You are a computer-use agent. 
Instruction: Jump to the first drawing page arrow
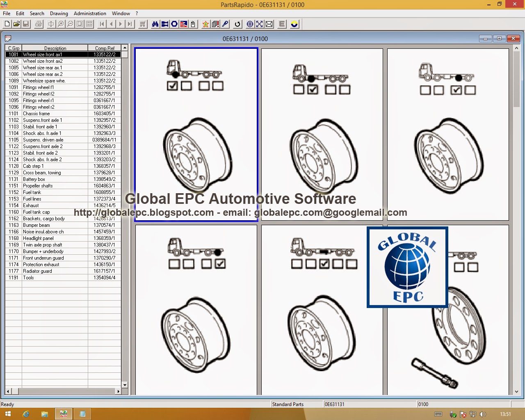tap(102, 24)
